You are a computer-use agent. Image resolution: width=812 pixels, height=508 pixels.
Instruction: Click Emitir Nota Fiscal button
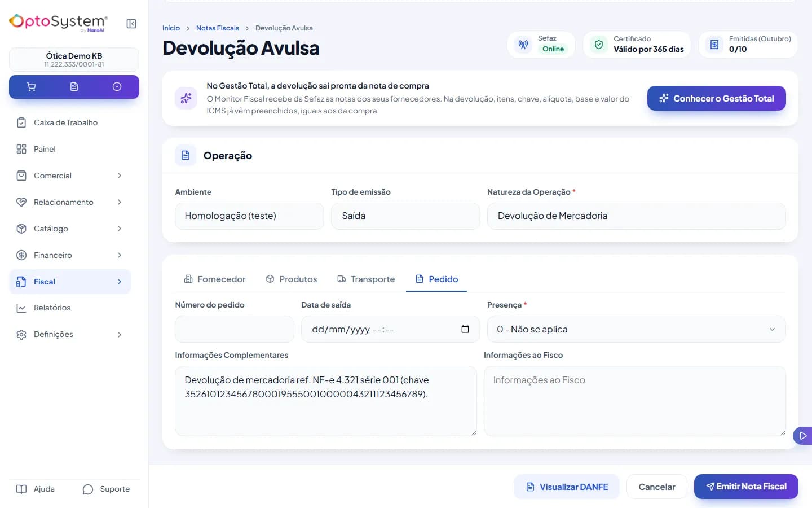(746, 487)
